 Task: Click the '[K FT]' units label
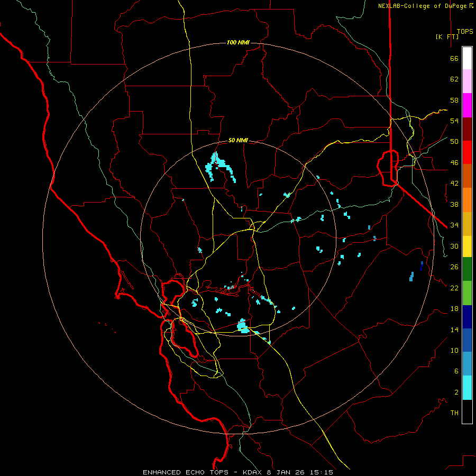point(447,36)
